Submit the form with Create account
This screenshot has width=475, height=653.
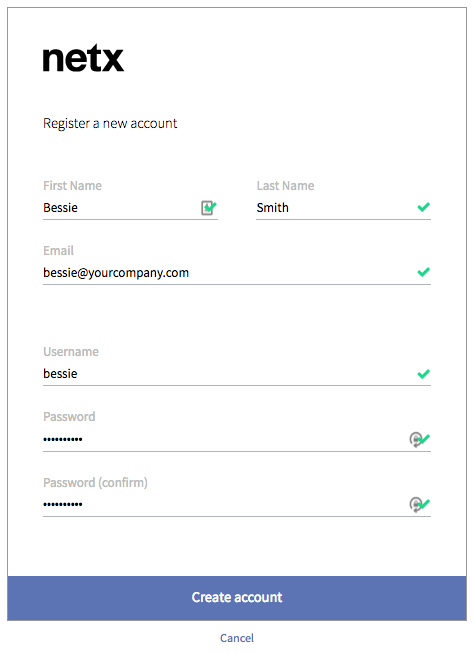point(237,598)
